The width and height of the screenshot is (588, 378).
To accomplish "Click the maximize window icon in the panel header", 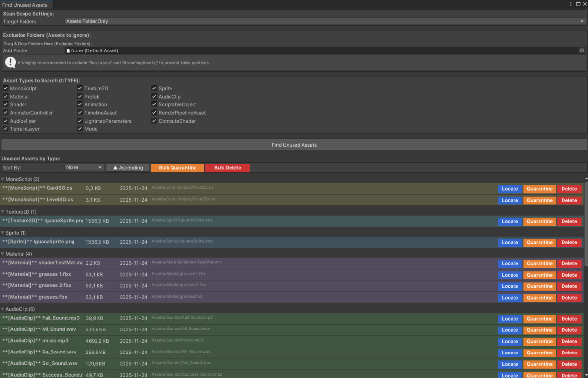I will tap(578, 4).
